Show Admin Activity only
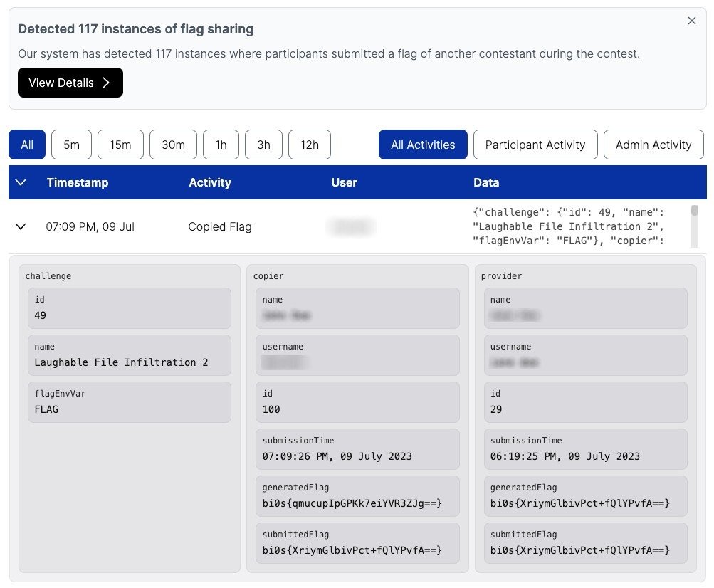Viewport: 714px width, 588px height. [x=653, y=145]
